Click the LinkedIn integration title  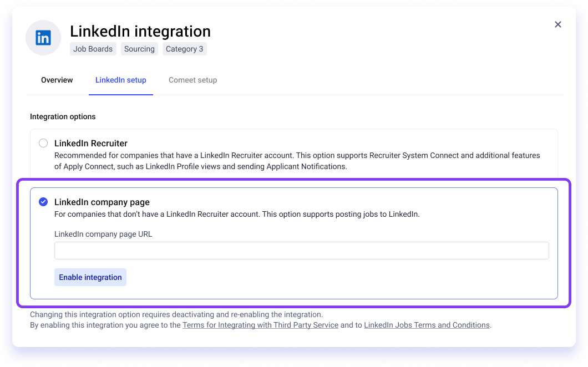pyautogui.click(x=140, y=31)
